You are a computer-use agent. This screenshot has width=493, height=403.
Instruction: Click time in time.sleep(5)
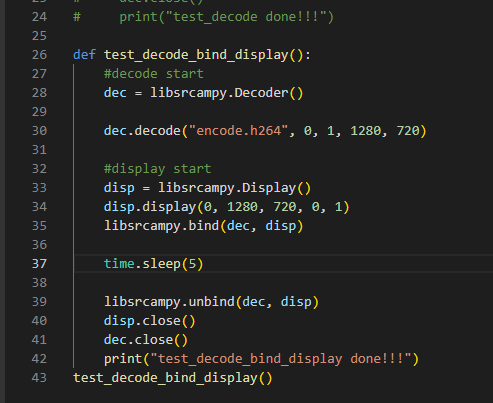119,264
